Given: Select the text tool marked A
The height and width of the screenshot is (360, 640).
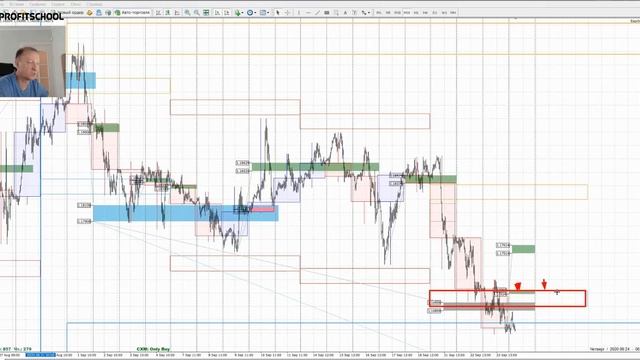Looking at the screenshot, I should pyautogui.click(x=345, y=13).
